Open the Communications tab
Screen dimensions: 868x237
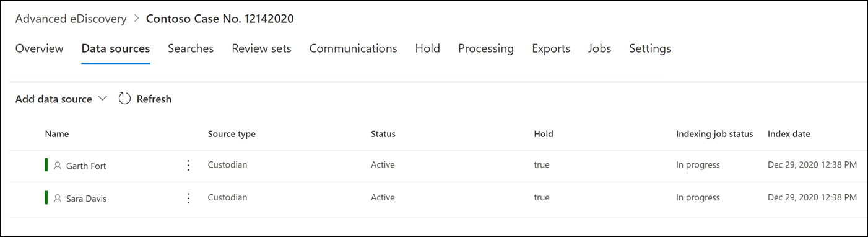pos(353,48)
